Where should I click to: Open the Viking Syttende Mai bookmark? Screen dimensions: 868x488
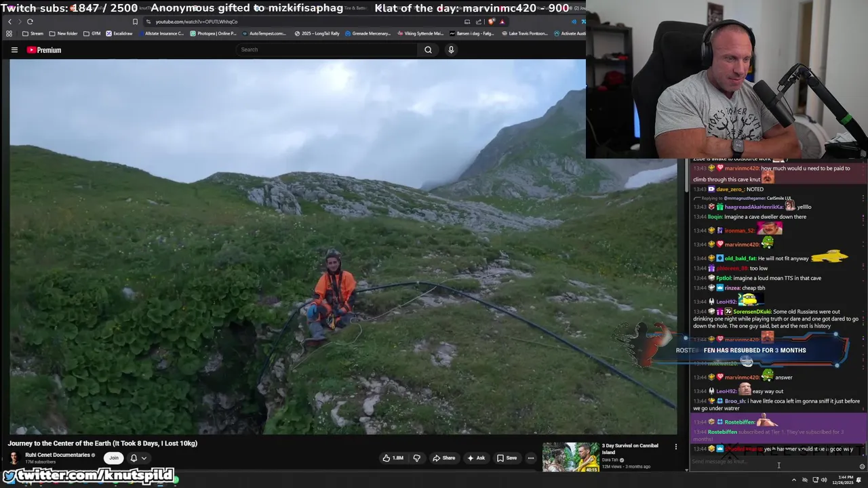point(420,33)
